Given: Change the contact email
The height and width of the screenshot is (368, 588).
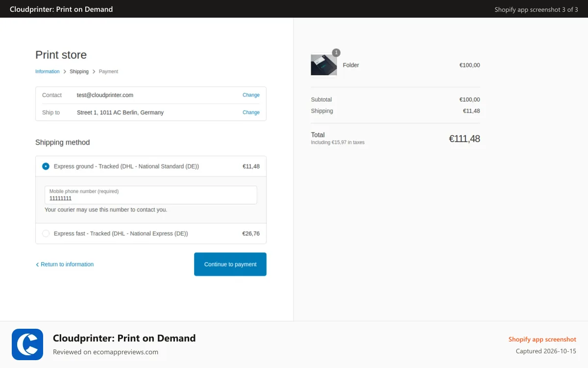Looking at the screenshot, I should pos(251,95).
